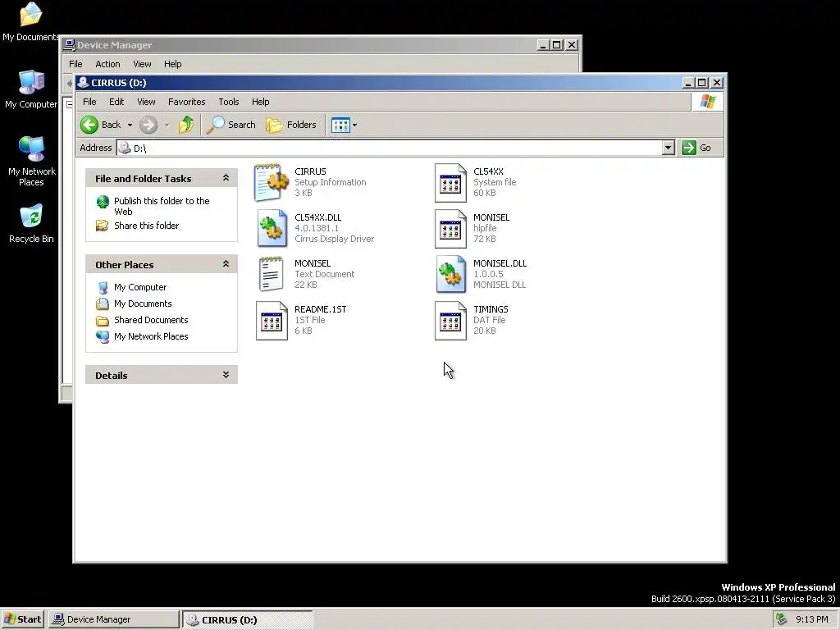Click the Device Manager window title bar
The width and height of the screenshot is (840, 630).
coord(300,45)
